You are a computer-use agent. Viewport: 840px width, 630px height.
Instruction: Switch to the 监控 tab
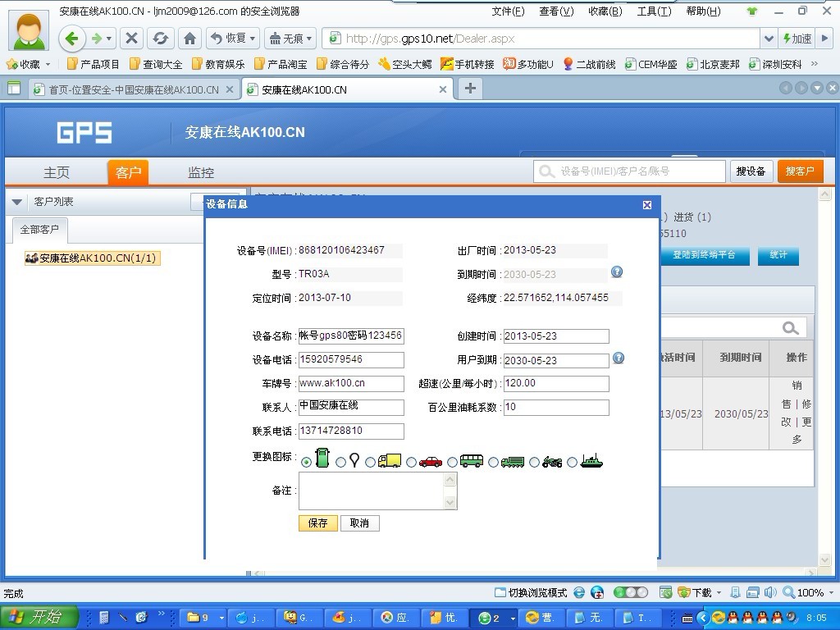[200, 172]
